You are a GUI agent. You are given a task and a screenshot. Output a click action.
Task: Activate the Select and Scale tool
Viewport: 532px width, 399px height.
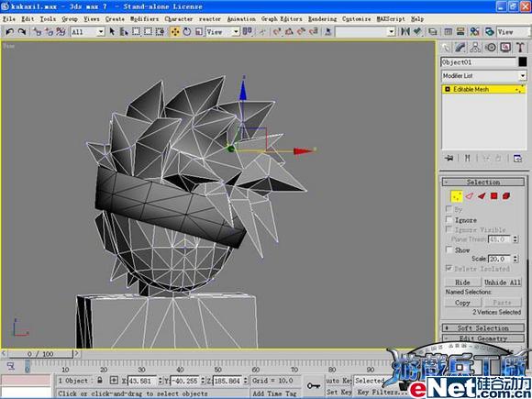(199, 31)
